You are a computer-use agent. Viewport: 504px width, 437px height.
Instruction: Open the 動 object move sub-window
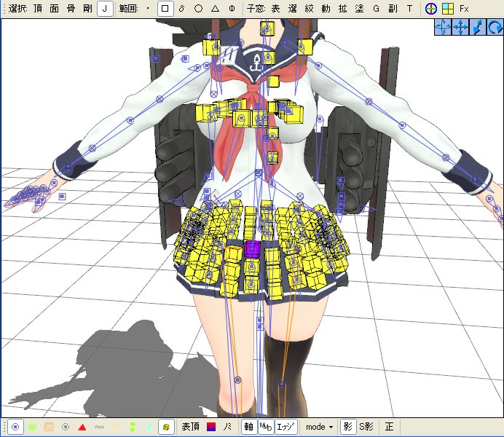(x=326, y=9)
